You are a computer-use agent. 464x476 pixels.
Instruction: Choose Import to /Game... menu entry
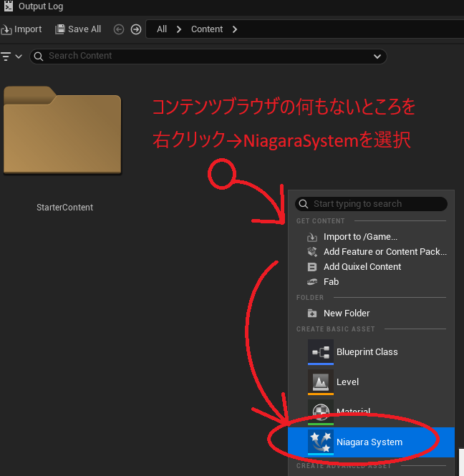click(x=371, y=237)
